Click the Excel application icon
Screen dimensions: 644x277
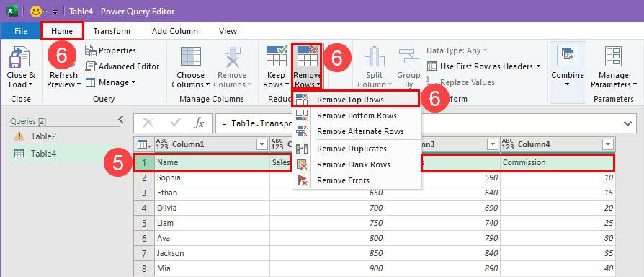(x=12, y=11)
